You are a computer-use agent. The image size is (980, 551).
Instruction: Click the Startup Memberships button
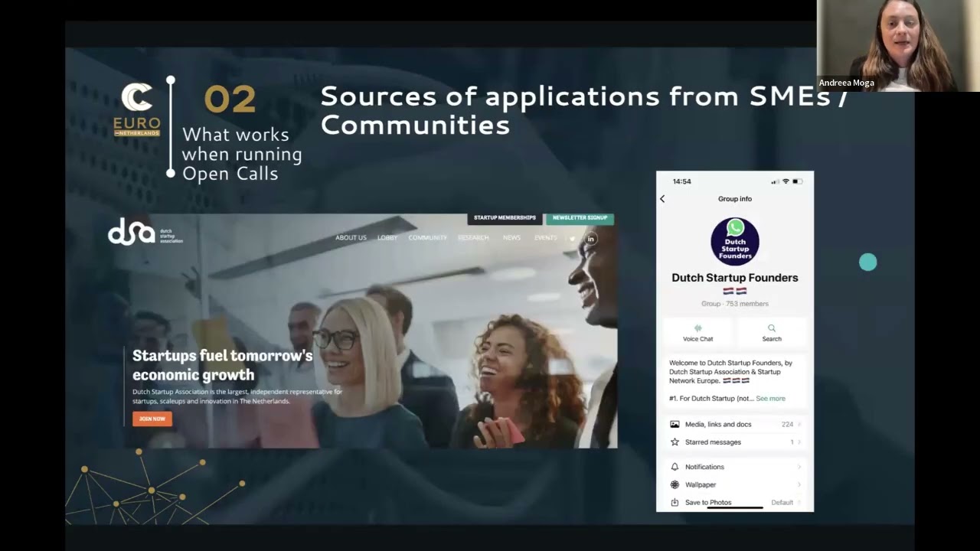click(505, 218)
